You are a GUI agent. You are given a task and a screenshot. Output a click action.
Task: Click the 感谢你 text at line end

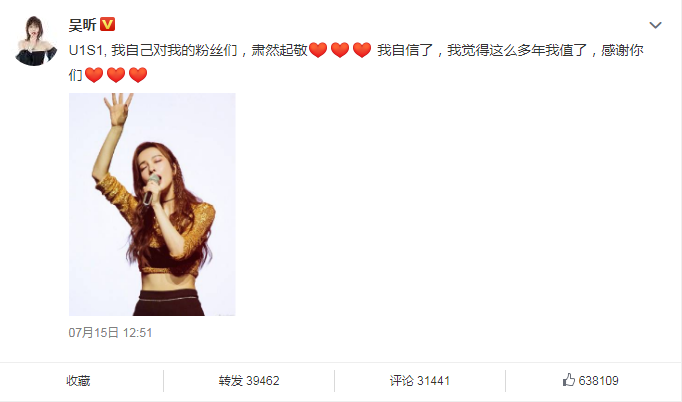tap(622, 50)
